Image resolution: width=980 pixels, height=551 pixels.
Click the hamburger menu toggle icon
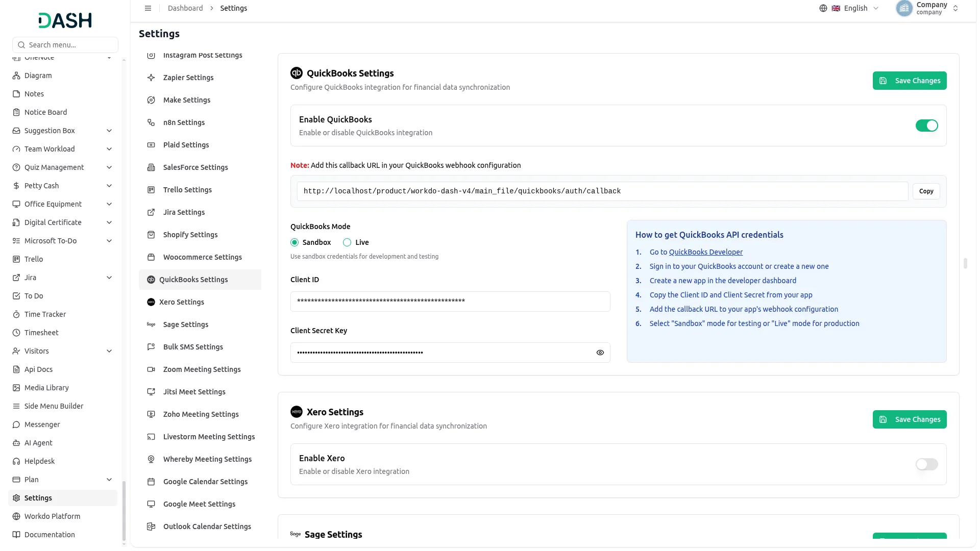pyautogui.click(x=148, y=8)
